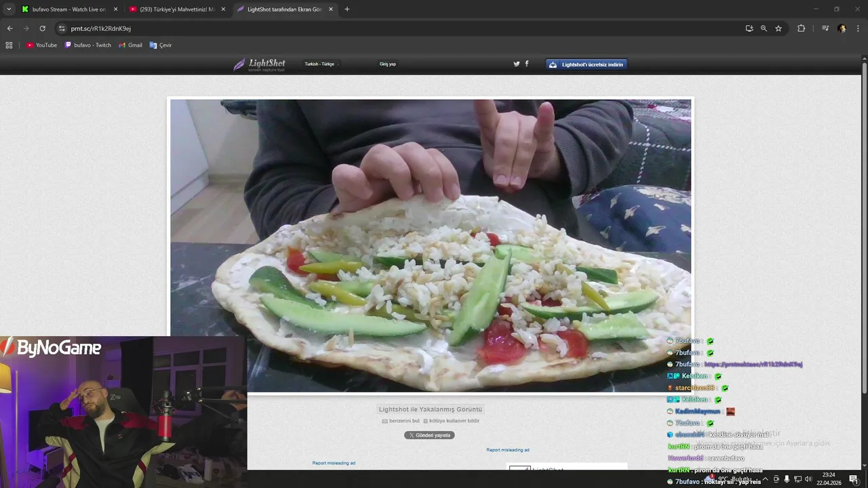Click Lightshot'ı ücretsiz indirin download button
Image resolution: width=868 pixels, height=488 pixels.
pos(587,64)
